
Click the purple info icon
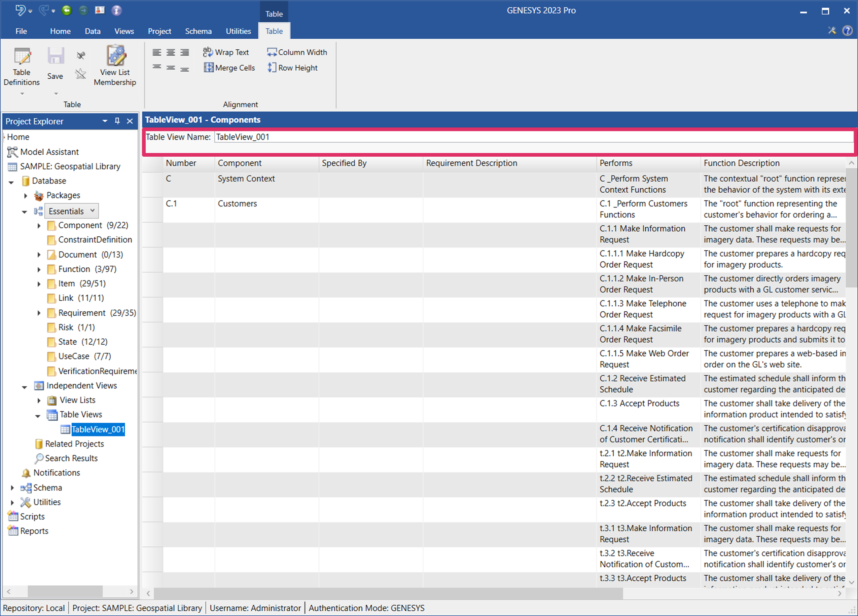coord(116,10)
